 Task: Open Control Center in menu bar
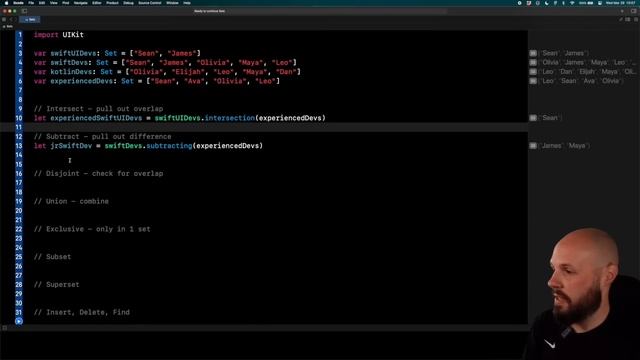(x=600, y=3)
